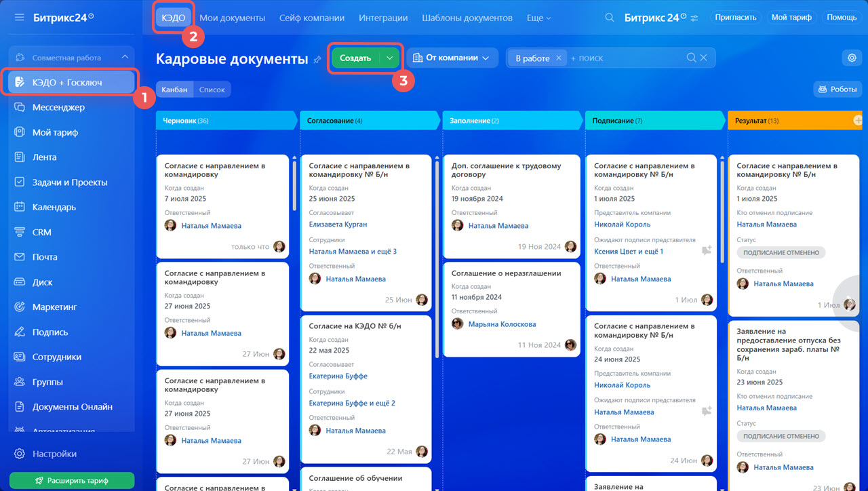The image size is (868, 491).
Task: Click the Пригласить button
Action: pos(736,18)
